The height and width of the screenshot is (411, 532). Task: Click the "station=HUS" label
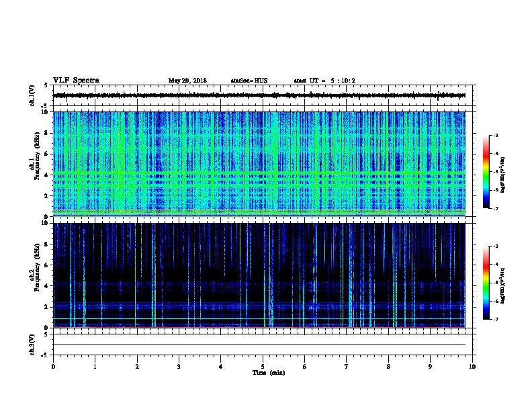249,81
